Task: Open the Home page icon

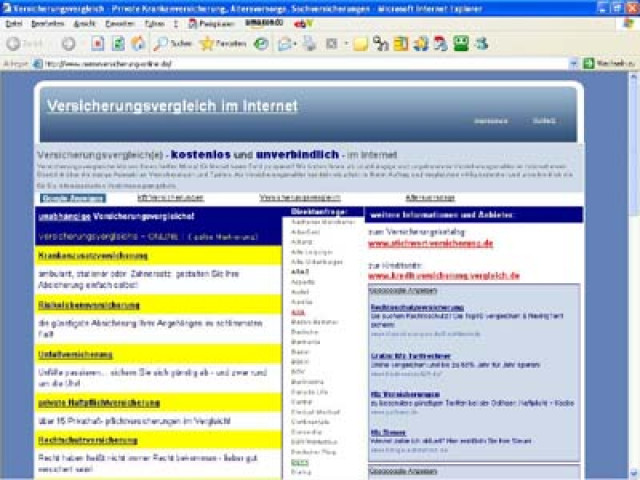Action: [x=138, y=44]
